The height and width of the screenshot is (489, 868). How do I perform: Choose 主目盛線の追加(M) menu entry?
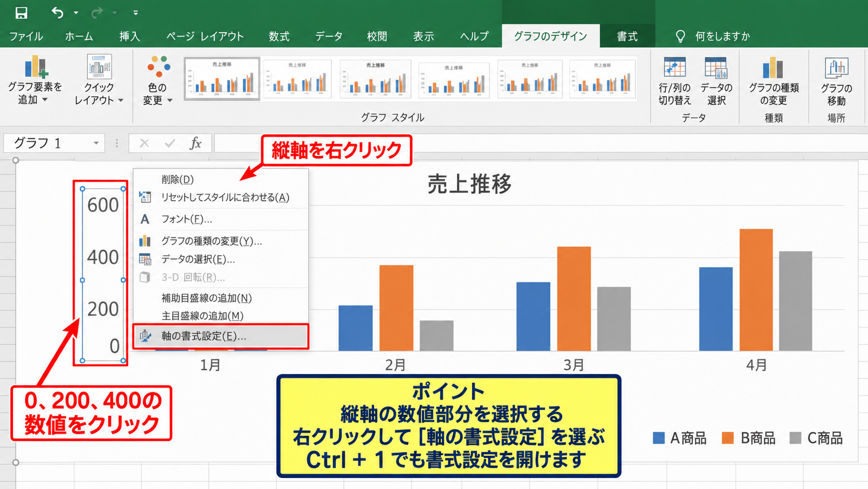point(221,316)
